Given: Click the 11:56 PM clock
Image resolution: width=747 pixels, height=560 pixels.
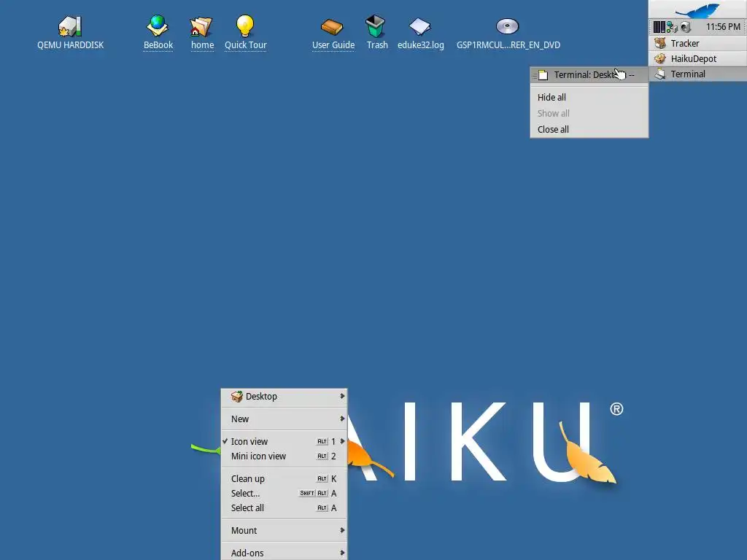Looking at the screenshot, I should click(x=723, y=27).
